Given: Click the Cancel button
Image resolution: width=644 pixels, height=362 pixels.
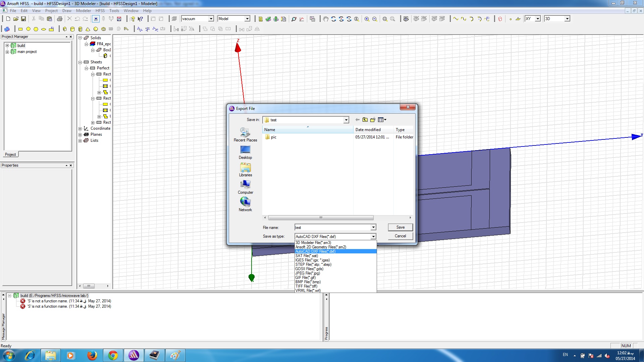Looking at the screenshot, I should 400,236.
